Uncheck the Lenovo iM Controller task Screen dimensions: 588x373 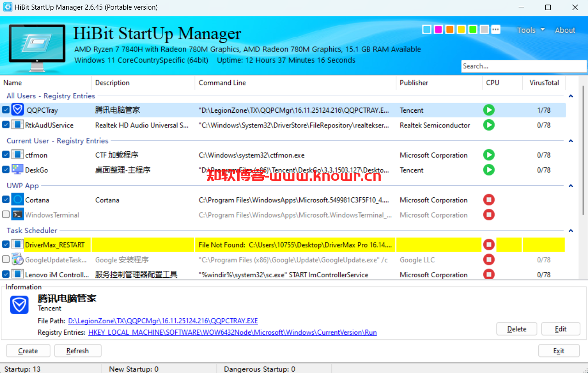point(6,275)
